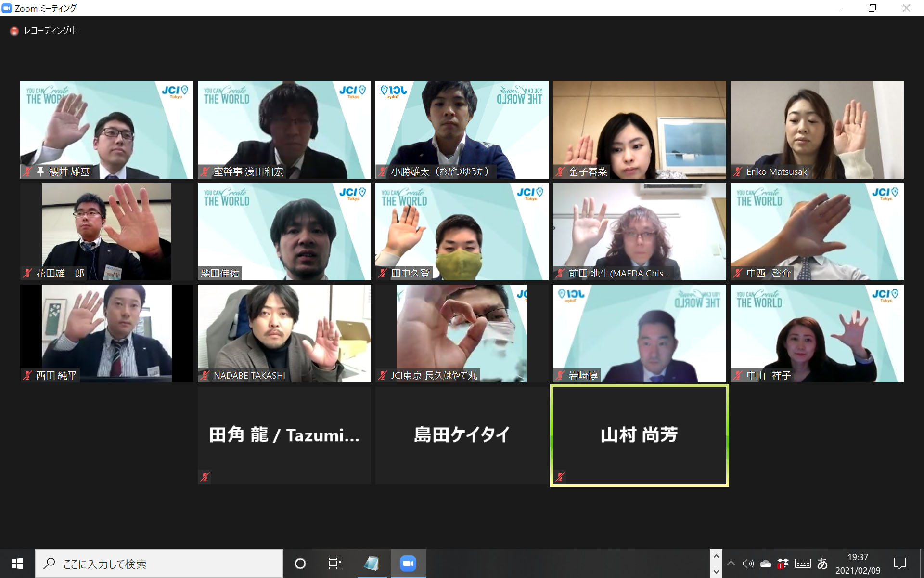The width and height of the screenshot is (924, 578).
Task: Expand the hidden system tray icons chevron
Action: [x=731, y=564]
